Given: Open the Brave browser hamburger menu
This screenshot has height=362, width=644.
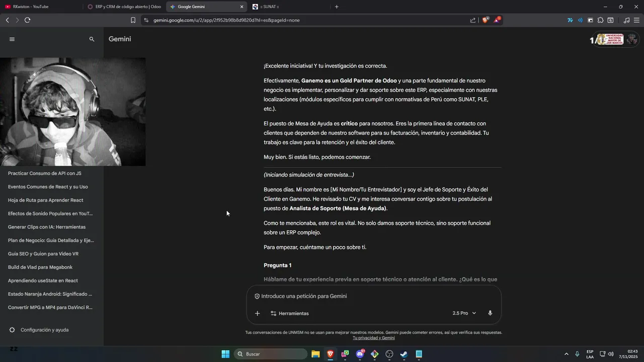Looking at the screenshot, I should pyautogui.click(x=636, y=20).
